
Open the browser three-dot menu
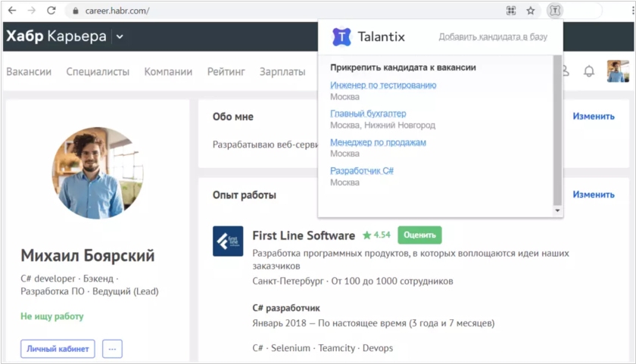[x=632, y=11]
